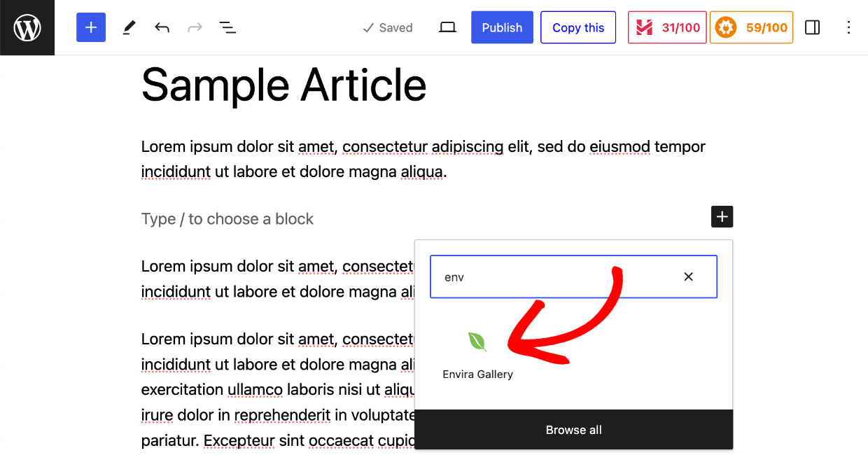
Task: Click the Type / to choose a block placeholder
Action: point(227,219)
